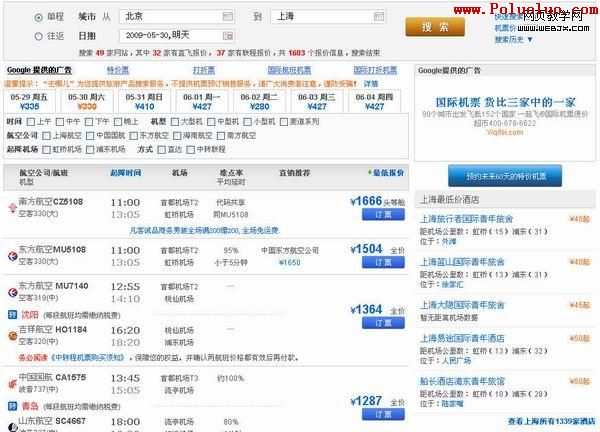Click the 山东航空 logo on SC4667 row
The width and height of the screenshot is (600, 432).
coord(13,427)
